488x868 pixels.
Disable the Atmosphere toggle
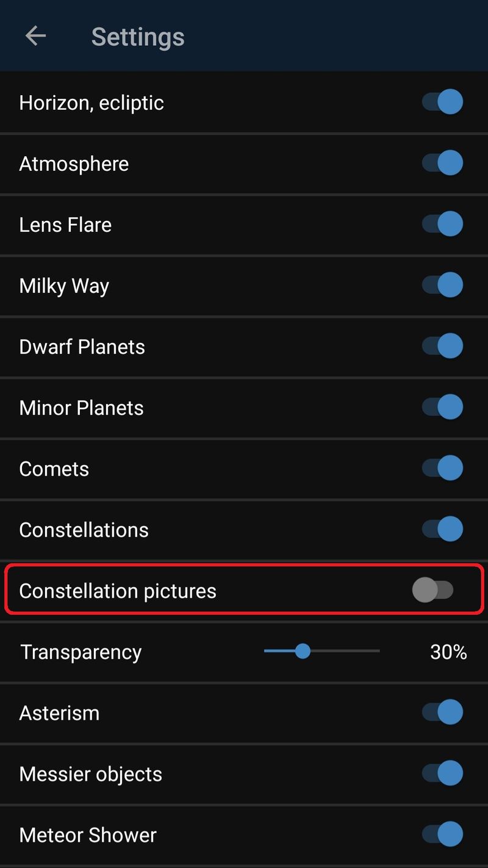pos(442,163)
